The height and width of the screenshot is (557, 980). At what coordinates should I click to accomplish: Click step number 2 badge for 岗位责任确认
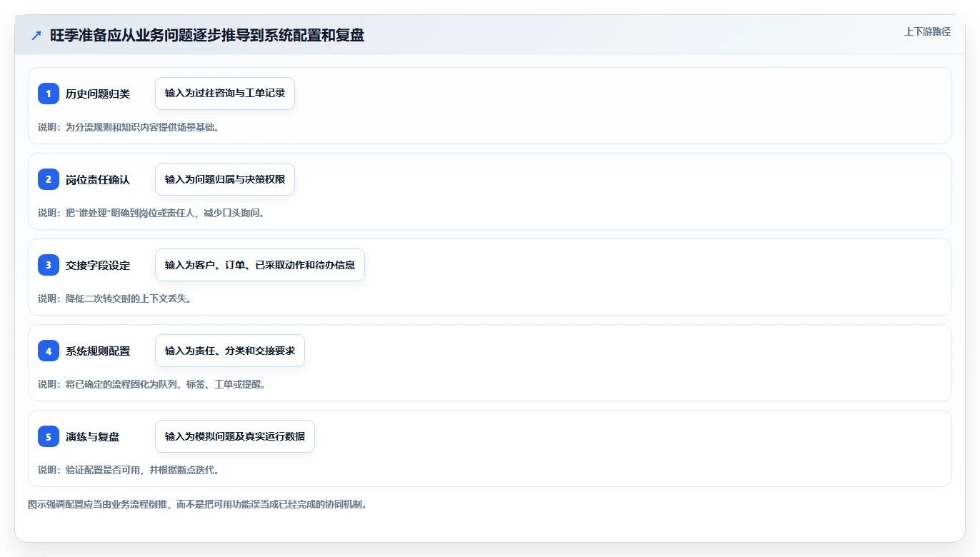point(49,179)
